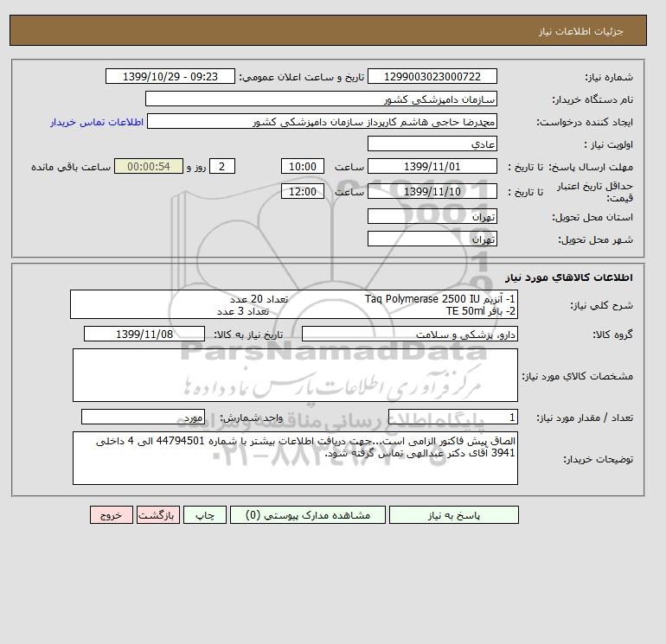
Task: Click the quantity field showing 1
Action: click(452, 417)
